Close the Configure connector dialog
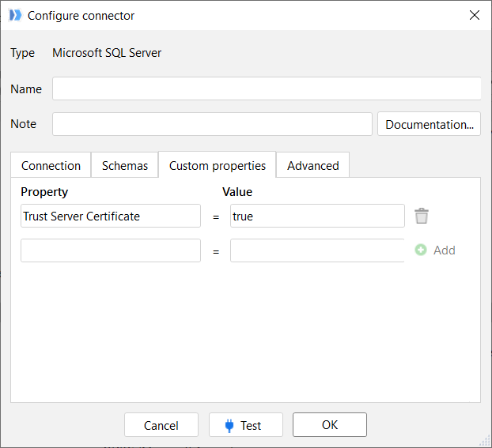The width and height of the screenshot is (492, 448). tap(474, 15)
